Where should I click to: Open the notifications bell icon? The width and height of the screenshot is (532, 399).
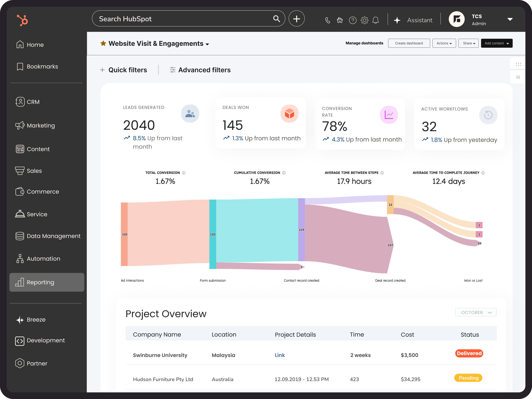click(376, 20)
